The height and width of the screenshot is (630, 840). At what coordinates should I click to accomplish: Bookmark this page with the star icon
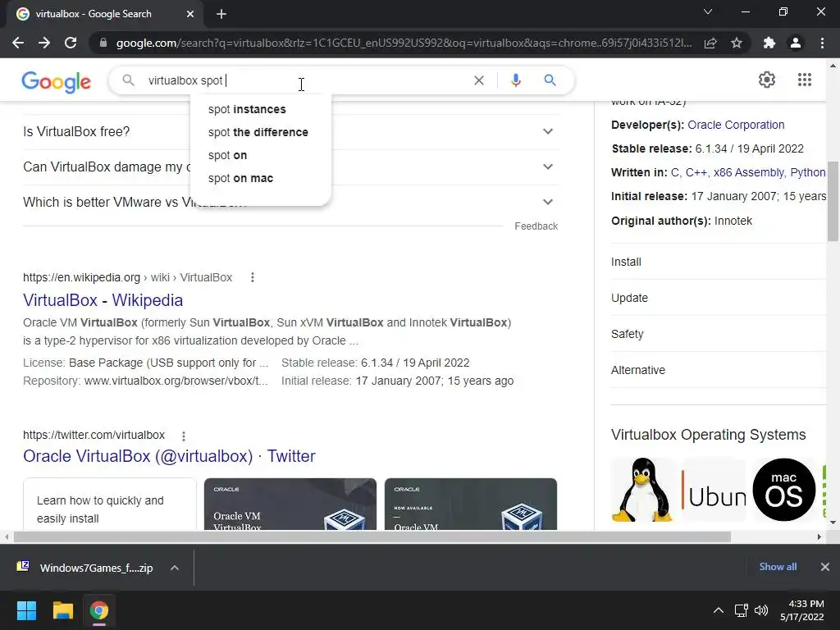pyautogui.click(x=737, y=43)
